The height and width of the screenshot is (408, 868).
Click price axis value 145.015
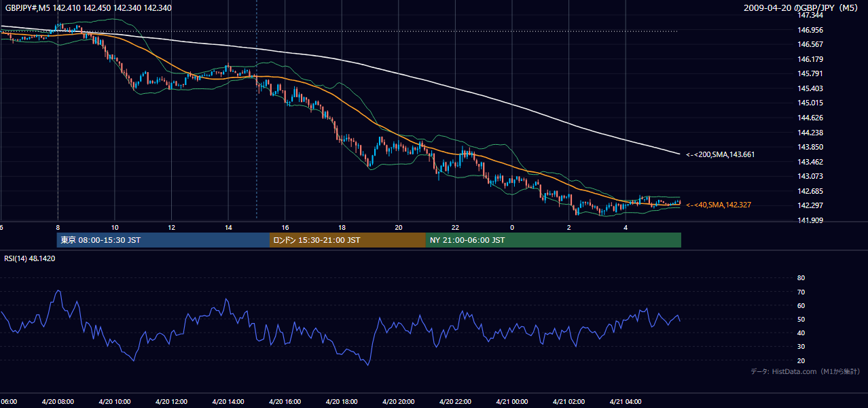pyautogui.click(x=811, y=103)
